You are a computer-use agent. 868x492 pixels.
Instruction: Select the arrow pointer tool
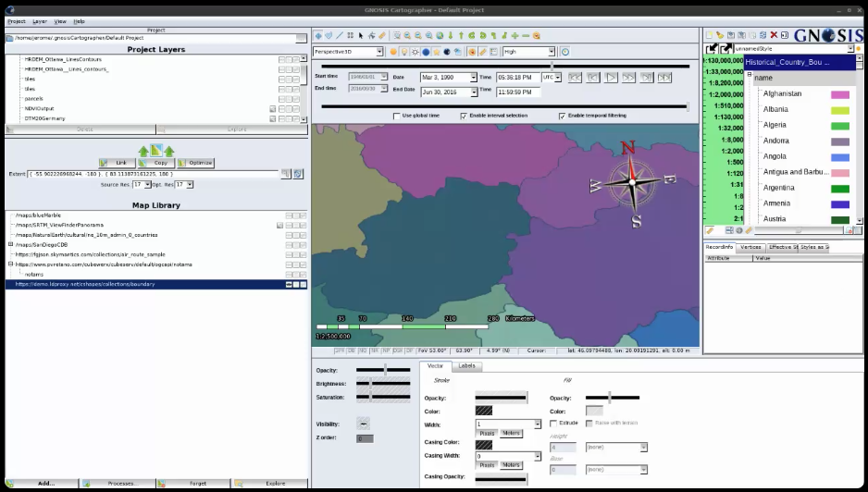tap(361, 35)
